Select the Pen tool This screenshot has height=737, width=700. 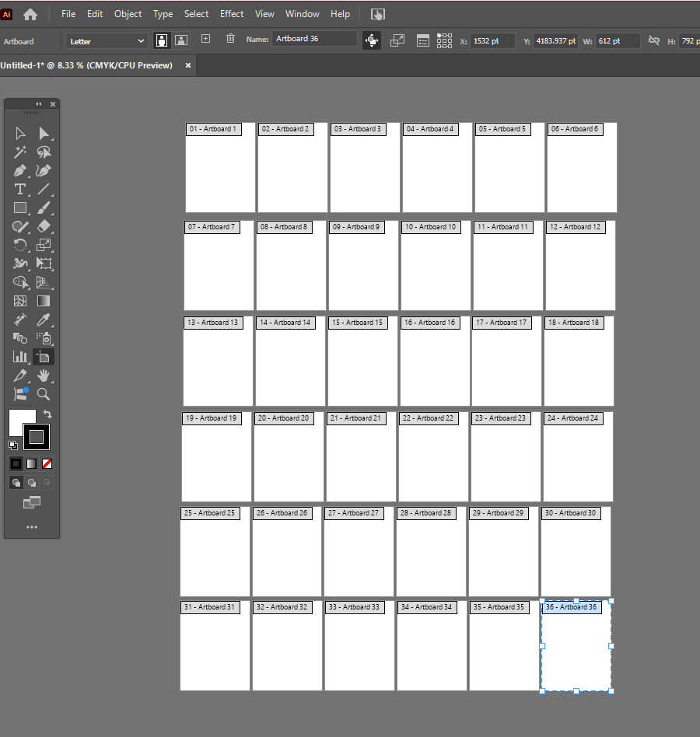tap(21, 169)
